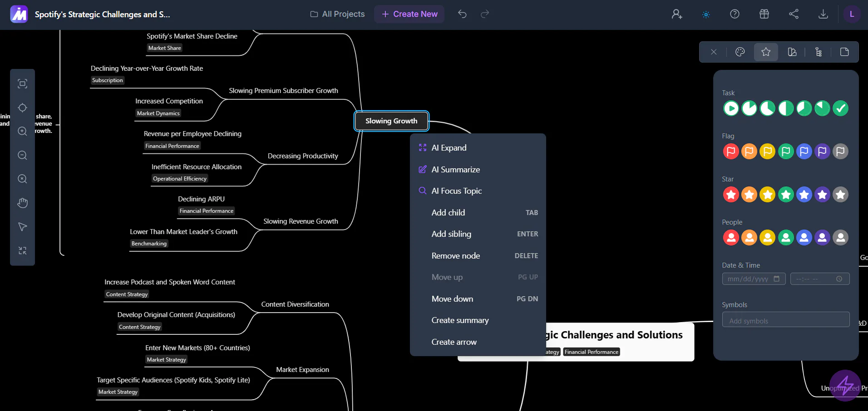
Task: Open the user avatar L menu
Action: pos(852,14)
